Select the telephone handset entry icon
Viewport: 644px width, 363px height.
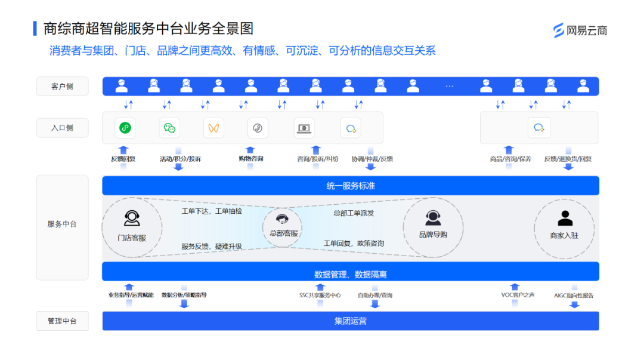coord(258,128)
